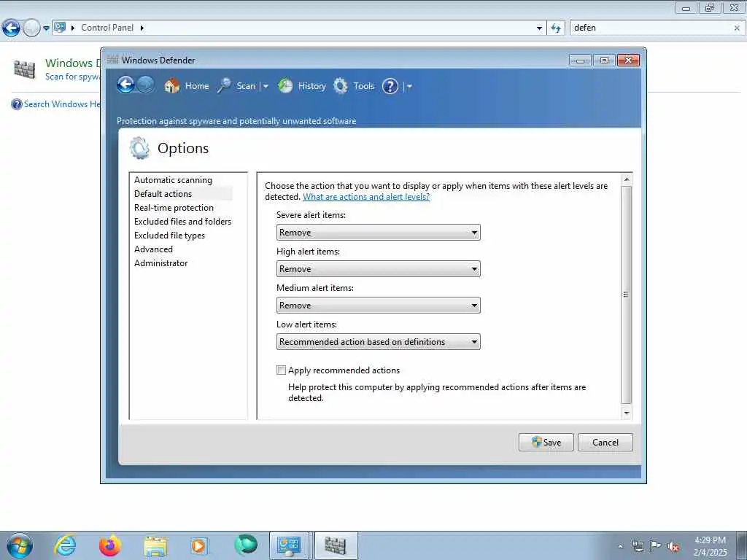The height and width of the screenshot is (560, 747).
Task: Open High alert items dropdown
Action: (x=379, y=269)
